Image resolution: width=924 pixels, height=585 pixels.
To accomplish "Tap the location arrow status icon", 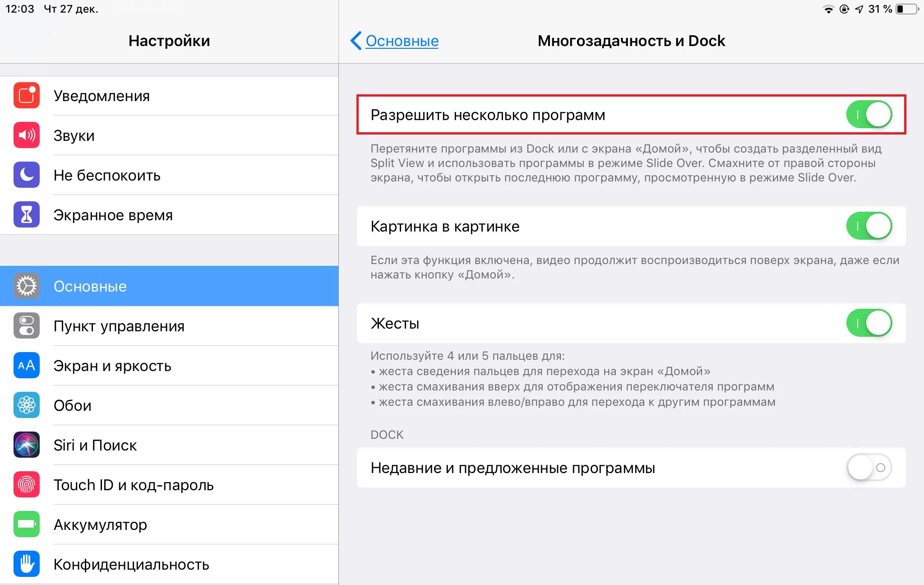I will pos(859,9).
